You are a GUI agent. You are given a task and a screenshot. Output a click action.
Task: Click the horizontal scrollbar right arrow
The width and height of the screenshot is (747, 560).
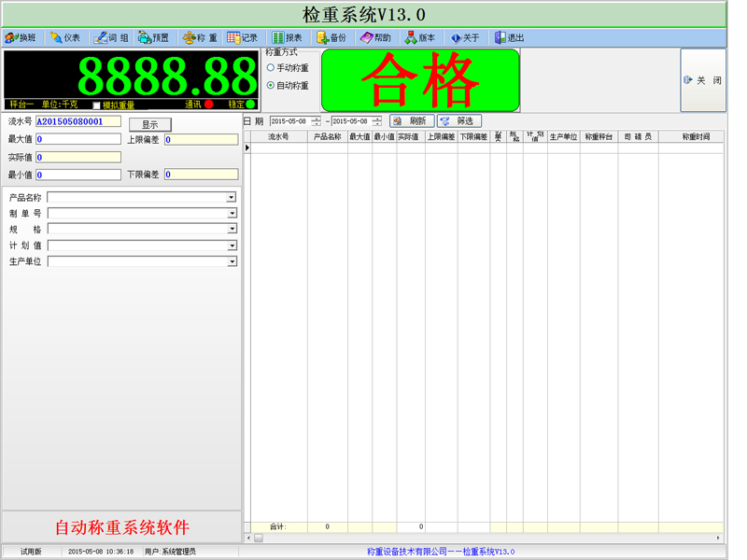(718, 539)
